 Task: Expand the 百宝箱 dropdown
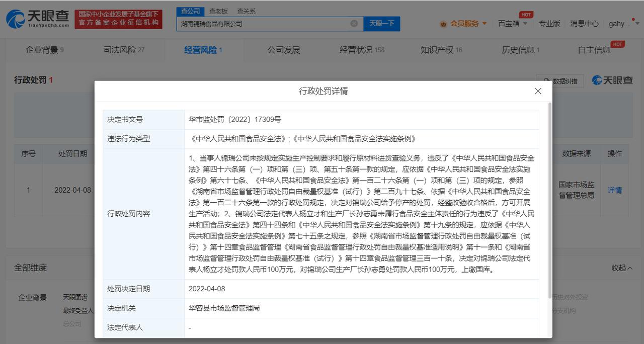coord(512,24)
